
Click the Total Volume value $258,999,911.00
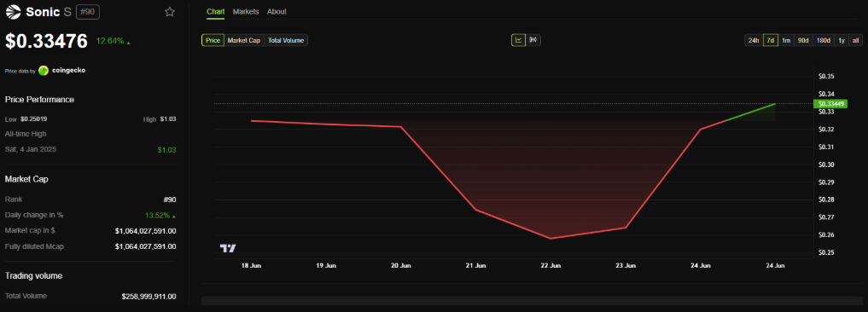(149, 297)
